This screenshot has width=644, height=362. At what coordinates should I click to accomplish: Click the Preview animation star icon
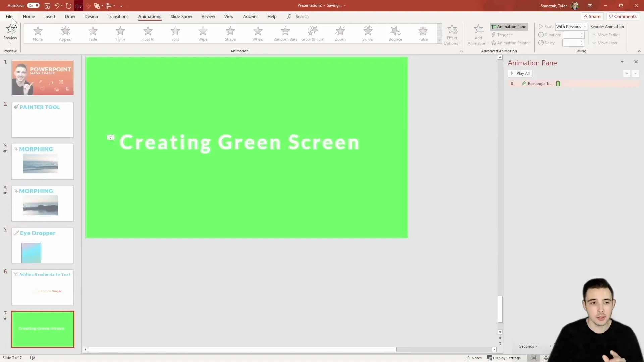[x=10, y=30]
